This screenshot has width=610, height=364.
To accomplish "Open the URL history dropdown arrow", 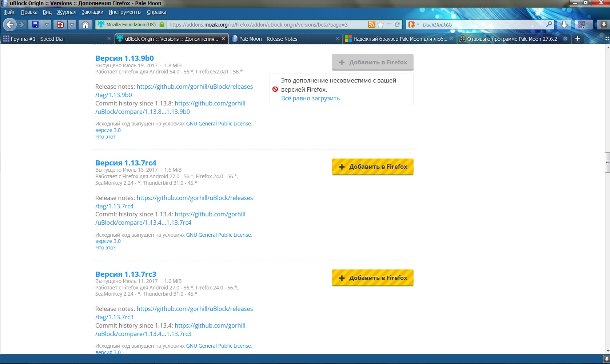I will tap(389, 24).
